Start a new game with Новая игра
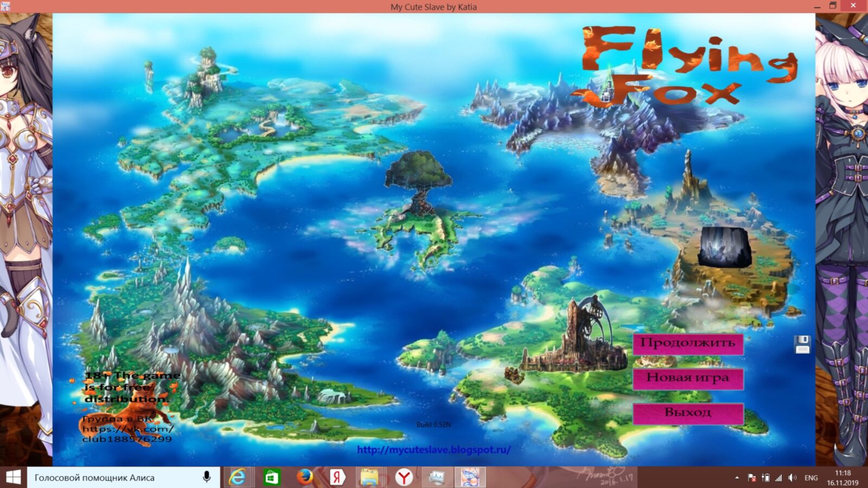 coord(687,378)
